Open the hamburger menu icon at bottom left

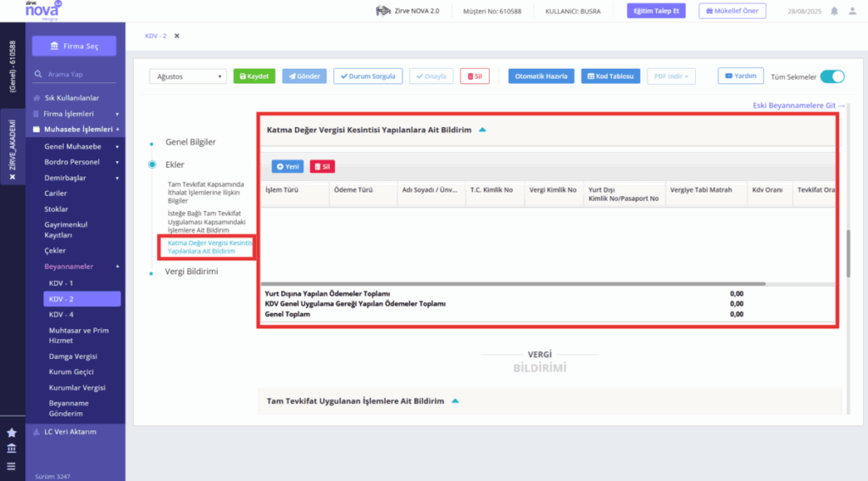tap(12, 466)
